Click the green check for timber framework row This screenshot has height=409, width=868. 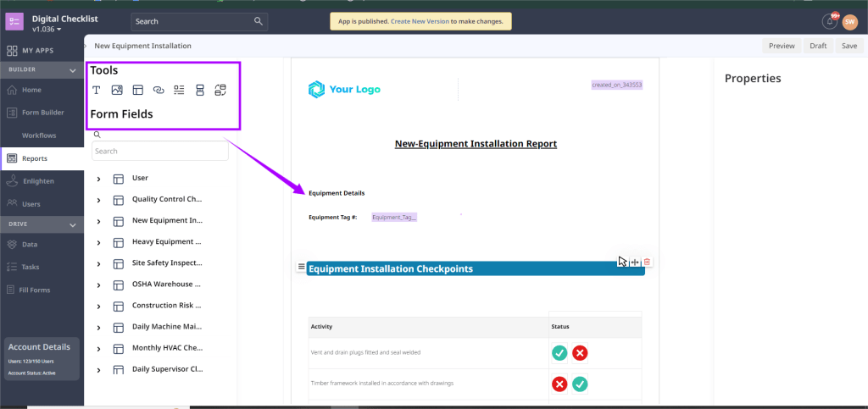coord(580,384)
